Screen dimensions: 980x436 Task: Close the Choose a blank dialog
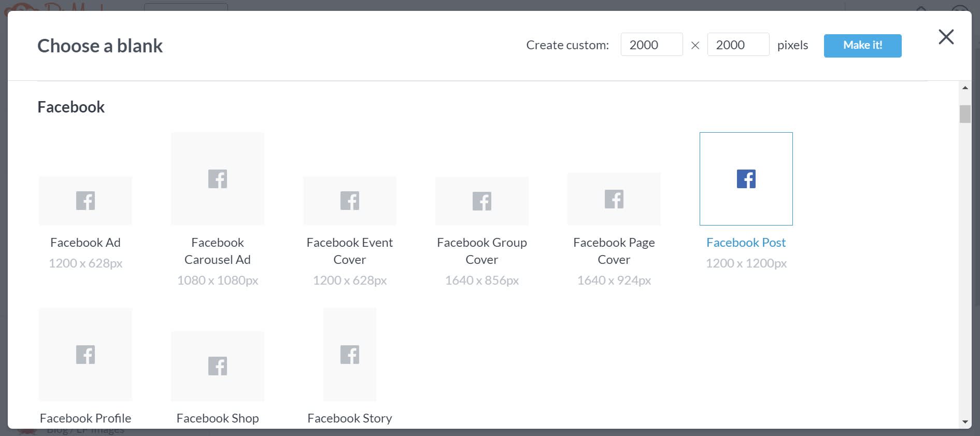tap(946, 37)
